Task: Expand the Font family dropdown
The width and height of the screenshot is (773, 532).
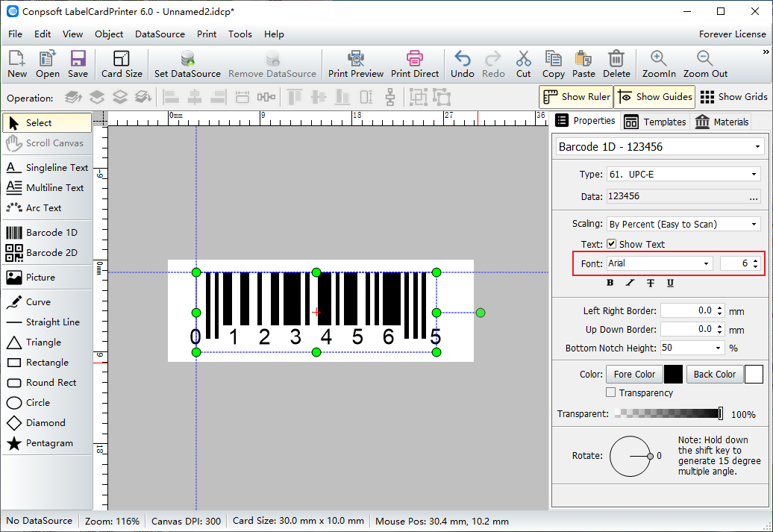Action: click(706, 264)
